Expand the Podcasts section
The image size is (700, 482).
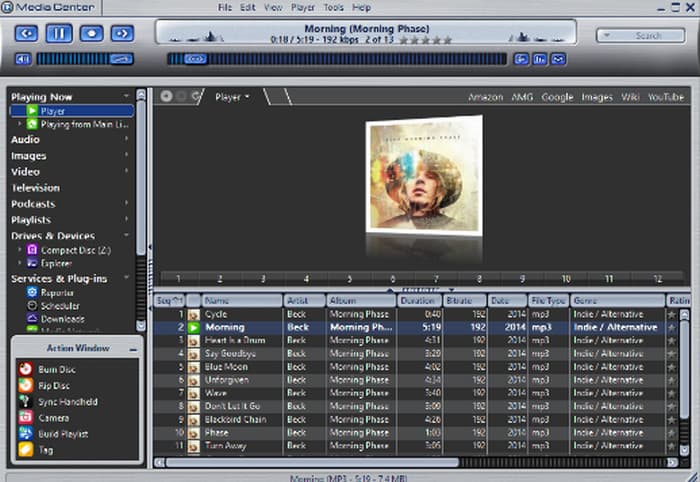[126, 204]
